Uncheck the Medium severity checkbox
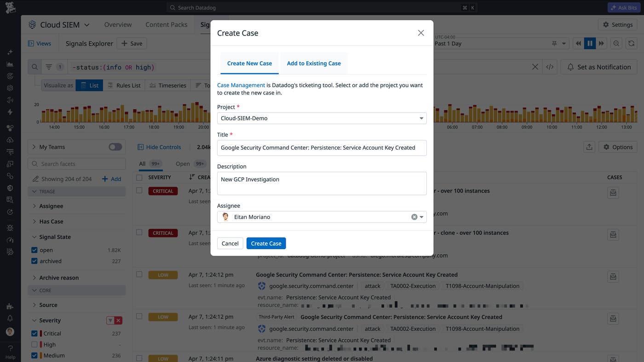This screenshot has height=362, width=644. pos(34,356)
